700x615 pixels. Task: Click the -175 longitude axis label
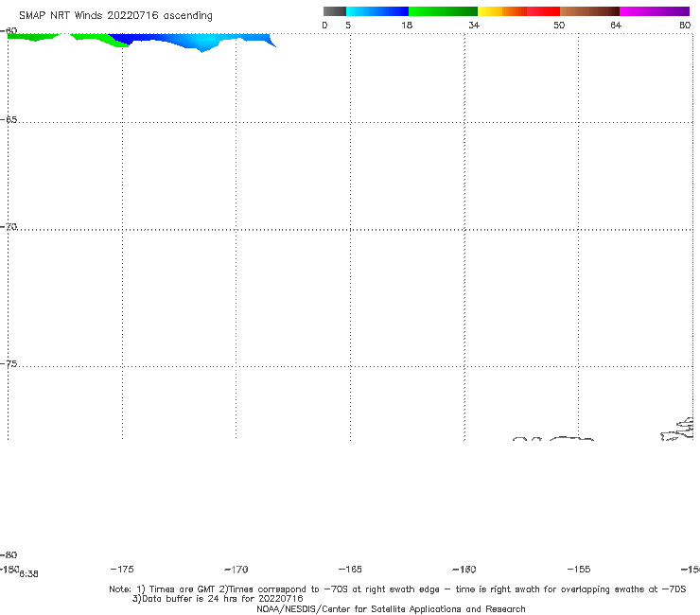click(122, 570)
